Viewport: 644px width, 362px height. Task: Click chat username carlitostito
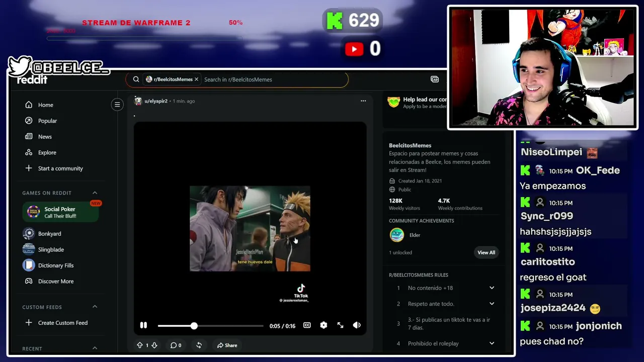pos(547,261)
